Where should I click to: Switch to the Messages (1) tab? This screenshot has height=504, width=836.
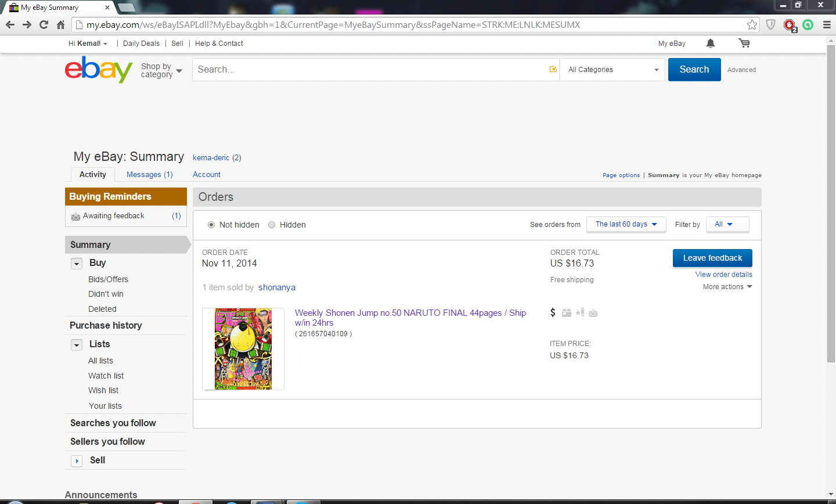click(150, 174)
